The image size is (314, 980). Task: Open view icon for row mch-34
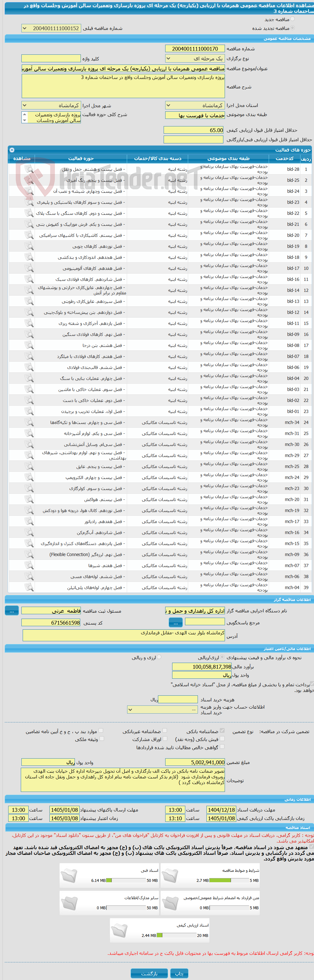click(x=29, y=422)
